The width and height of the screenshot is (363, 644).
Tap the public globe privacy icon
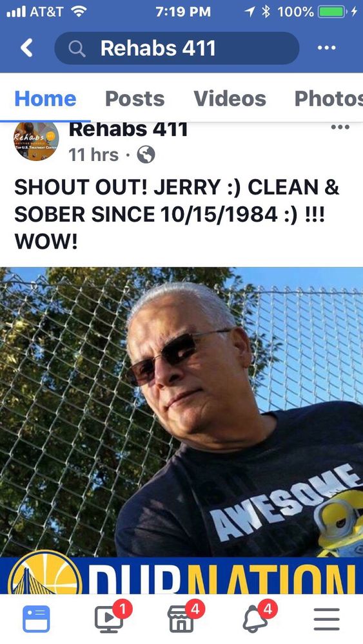(146, 155)
